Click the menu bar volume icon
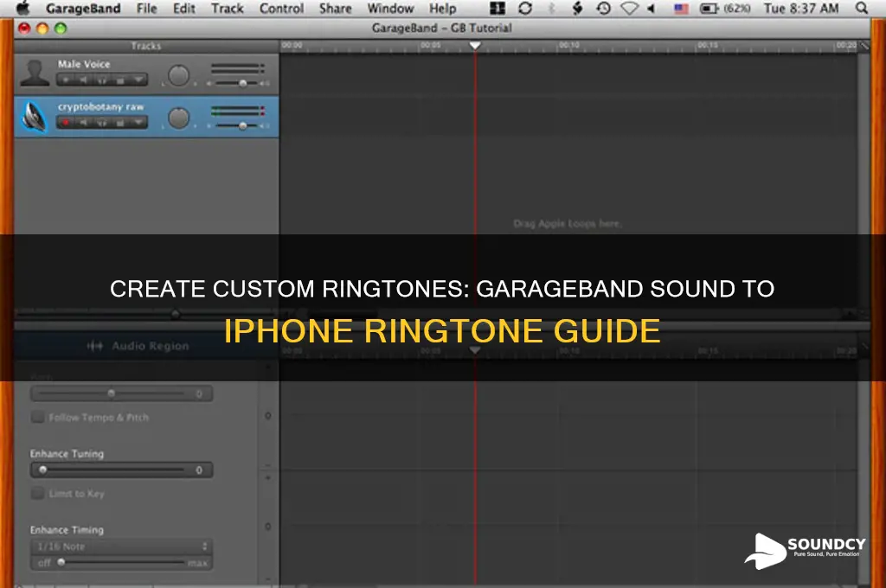 [x=652, y=9]
